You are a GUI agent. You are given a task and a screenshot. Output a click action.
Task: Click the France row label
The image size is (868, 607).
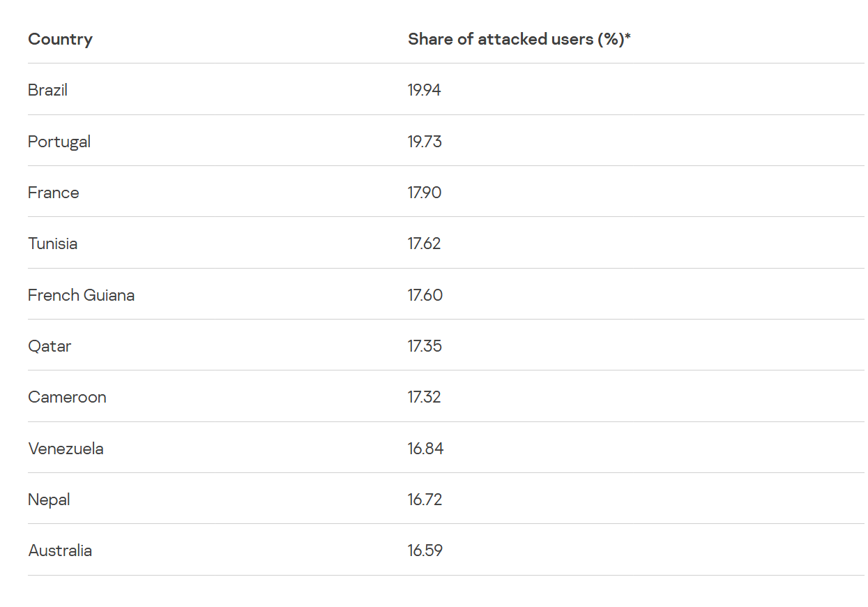click(53, 193)
